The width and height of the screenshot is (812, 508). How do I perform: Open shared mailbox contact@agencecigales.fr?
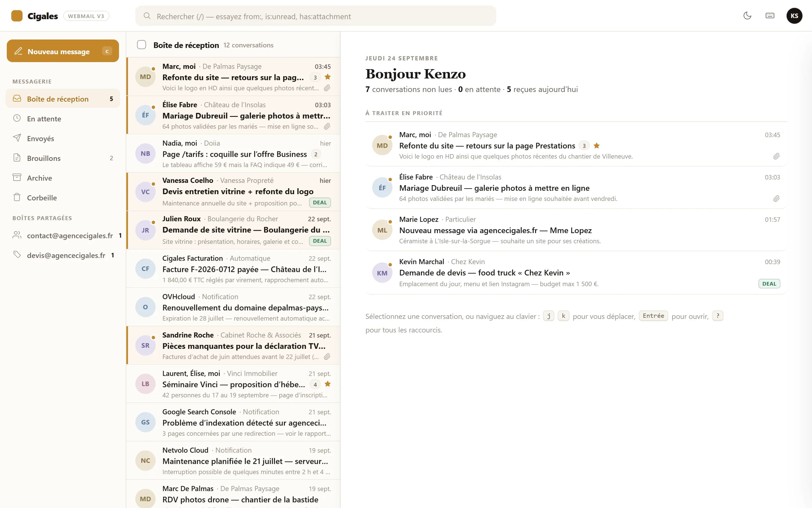[x=63, y=236]
